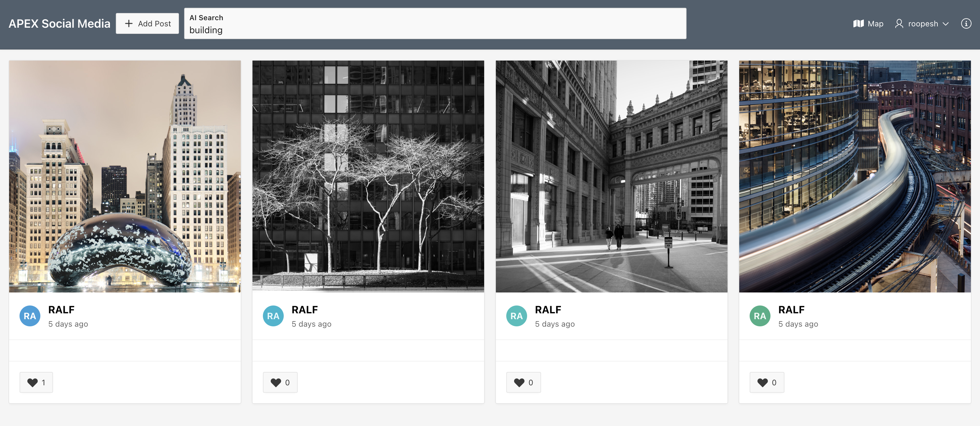Viewport: 980px width, 426px height.
Task: Open the APEX Social Media home link
Action: pos(59,23)
